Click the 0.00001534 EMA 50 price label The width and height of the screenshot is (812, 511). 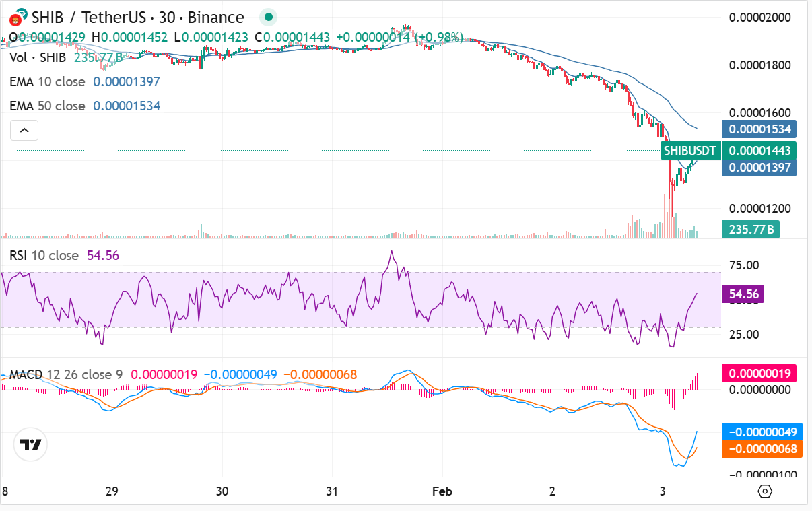pos(759,129)
